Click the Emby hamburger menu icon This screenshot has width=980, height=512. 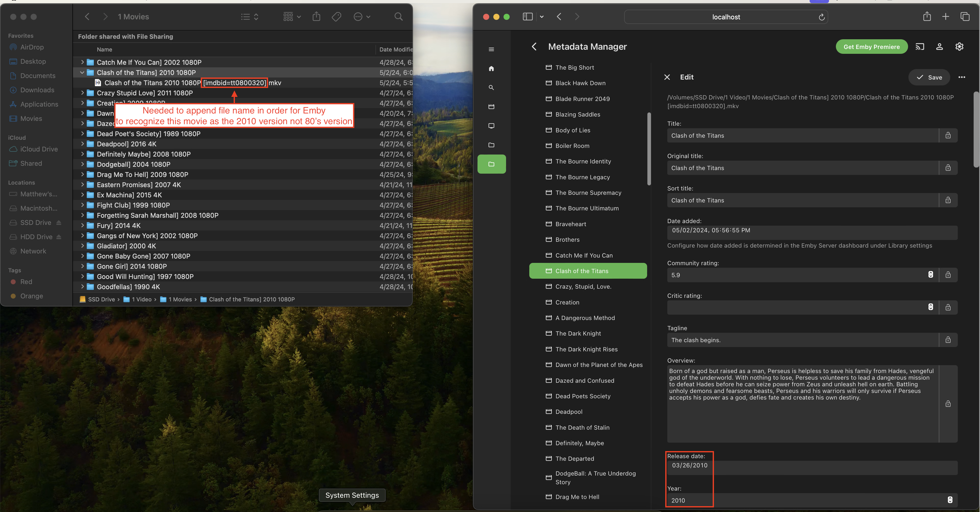(491, 49)
